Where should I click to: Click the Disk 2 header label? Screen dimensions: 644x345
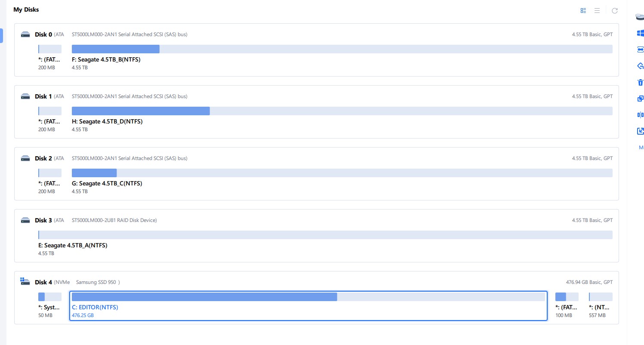pos(43,158)
